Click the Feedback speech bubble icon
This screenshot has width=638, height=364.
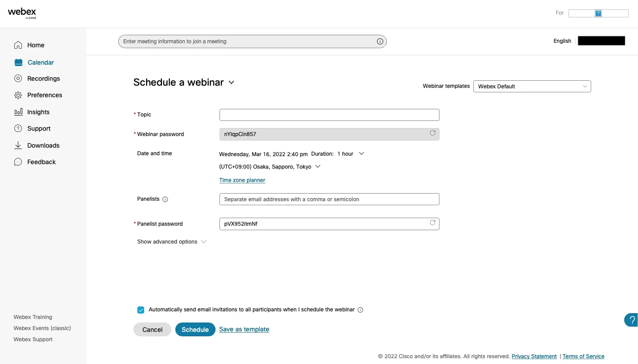click(x=18, y=162)
